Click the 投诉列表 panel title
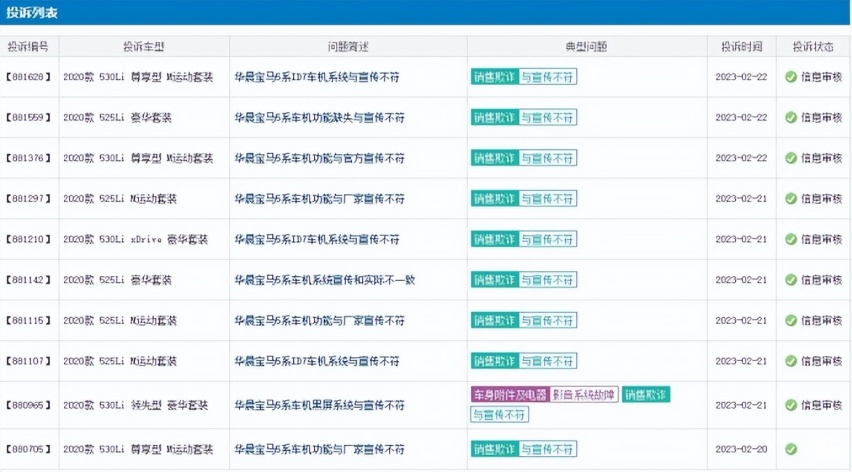This screenshot has height=472, width=852. click(x=32, y=12)
